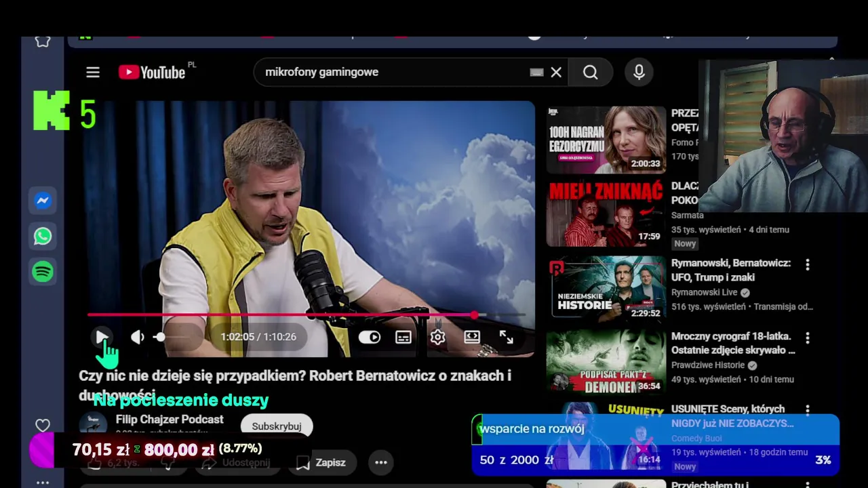The image size is (868, 488).
Task: Toggle the autoplay switch in player
Action: click(370, 337)
